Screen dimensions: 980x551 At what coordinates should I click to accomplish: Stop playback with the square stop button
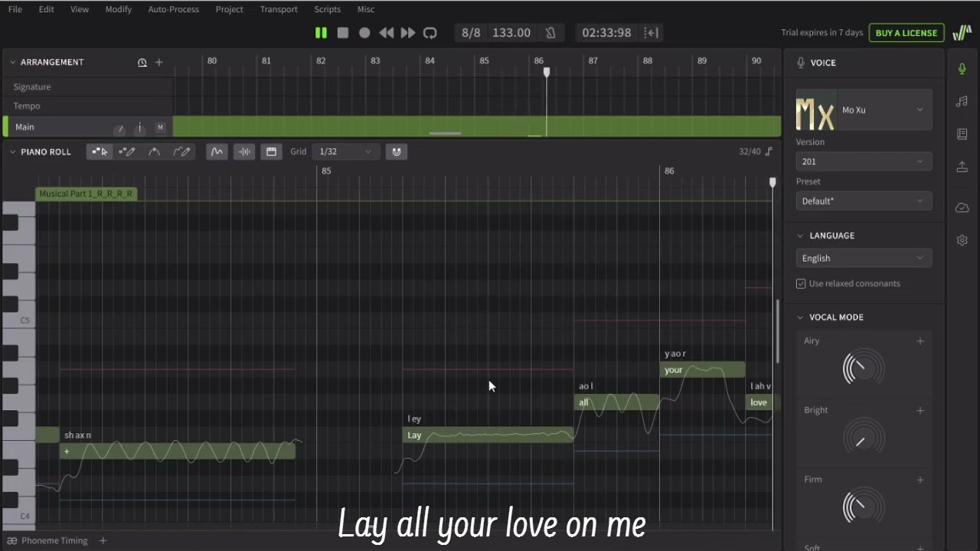point(343,33)
